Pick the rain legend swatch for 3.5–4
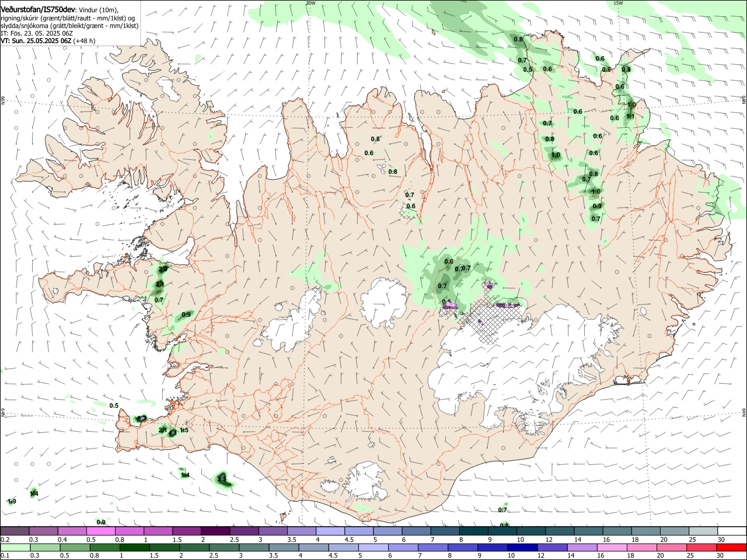This screenshot has height=560, width=747. pos(284,548)
